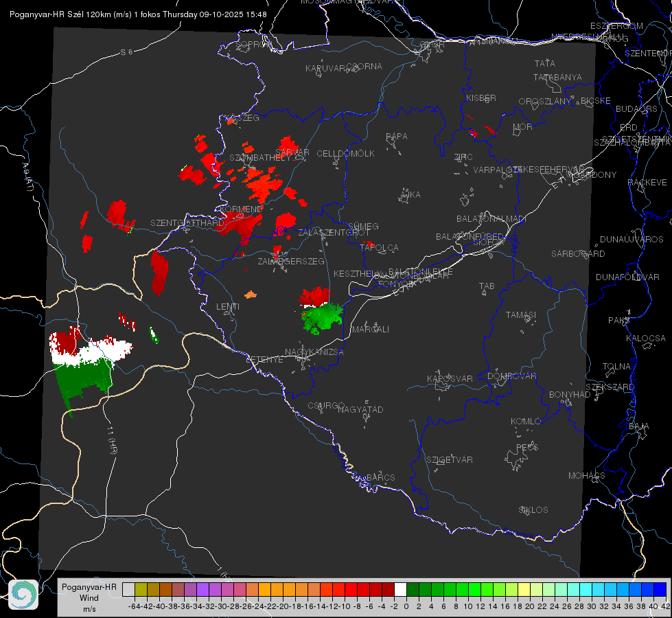Screen dimensions: 672x618
Task: Click the SIKLÓS label
Action: 533,510
